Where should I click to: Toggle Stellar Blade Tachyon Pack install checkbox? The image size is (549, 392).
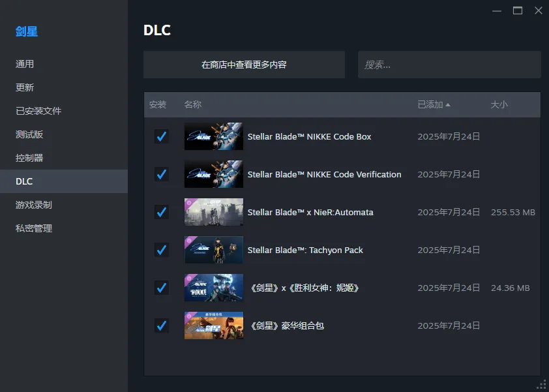pyautogui.click(x=161, y=250)
